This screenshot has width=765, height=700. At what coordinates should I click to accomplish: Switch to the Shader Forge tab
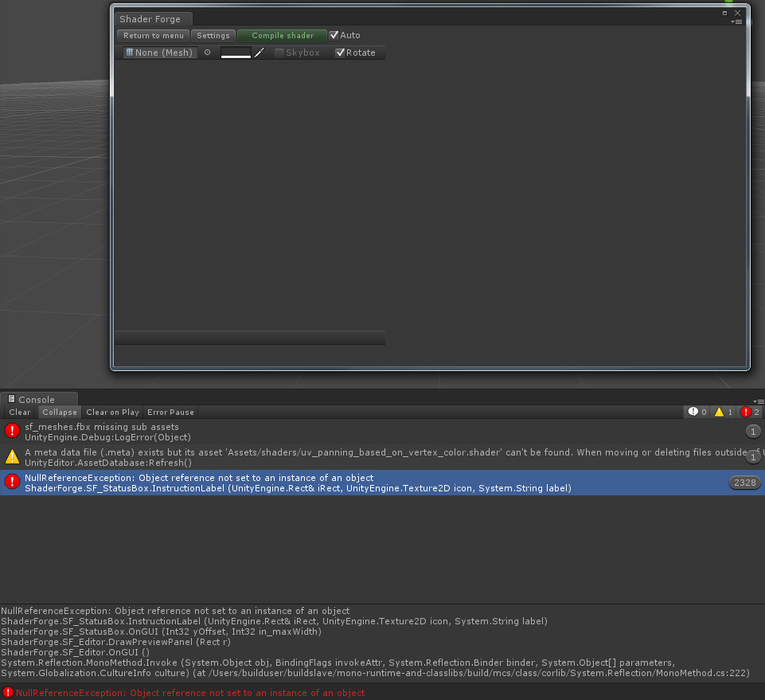[x=151, y=18]
